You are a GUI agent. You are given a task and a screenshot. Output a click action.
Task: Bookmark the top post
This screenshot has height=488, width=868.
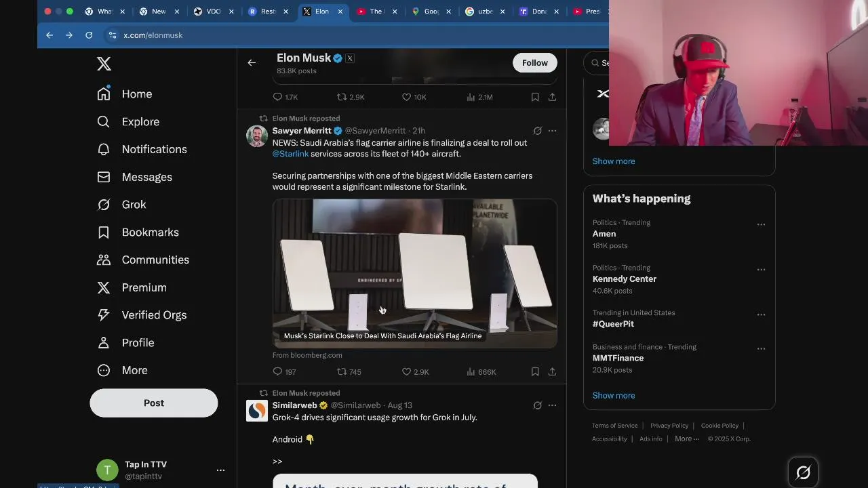[535, 97]
